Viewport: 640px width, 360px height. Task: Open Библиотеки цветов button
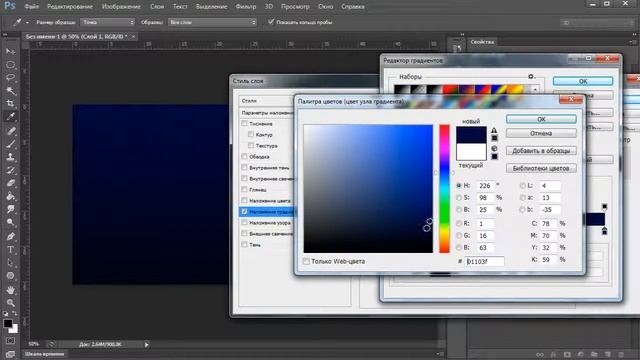pyautogui.click(x=541, y=168)
